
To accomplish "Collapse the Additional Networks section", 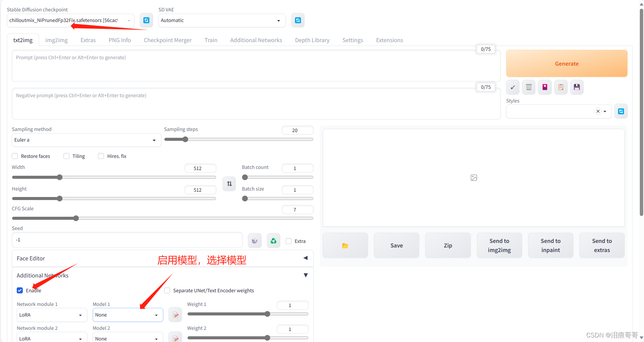I will pos(306,275).
